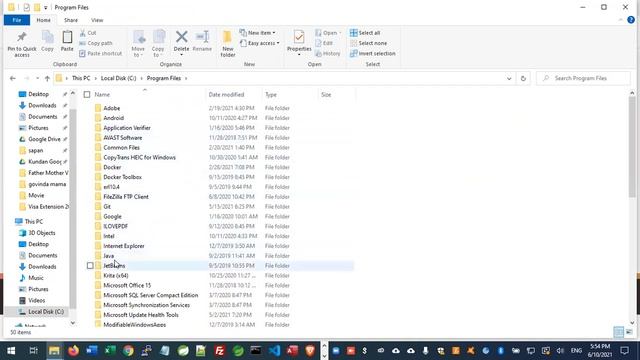Viewport: 640px width, 360px height.
Task: Open the File tab
Action: click(17, 20)
